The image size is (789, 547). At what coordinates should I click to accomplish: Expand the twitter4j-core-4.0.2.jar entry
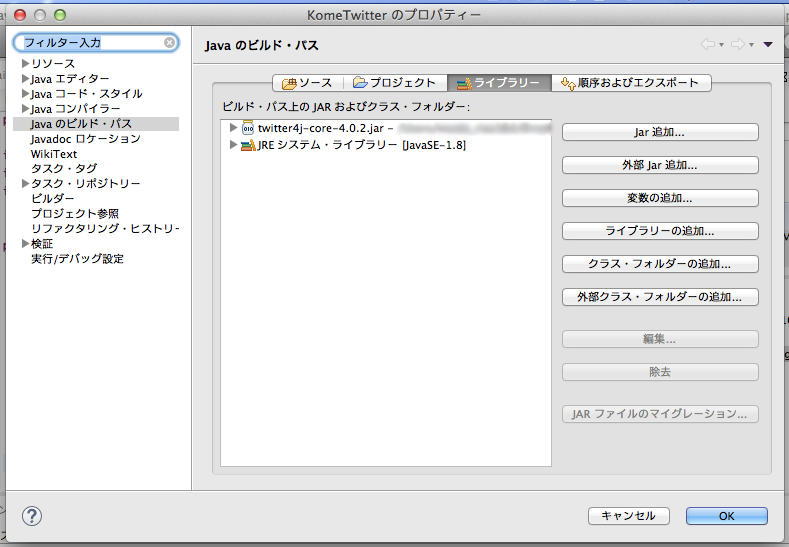(x=233, y=128)
